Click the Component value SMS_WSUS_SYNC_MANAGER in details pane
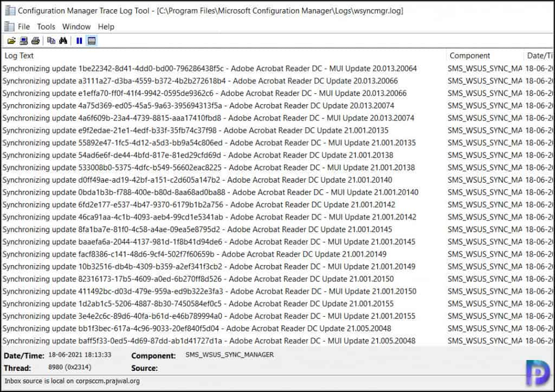The image size is (555, 392). pos(229,355)
